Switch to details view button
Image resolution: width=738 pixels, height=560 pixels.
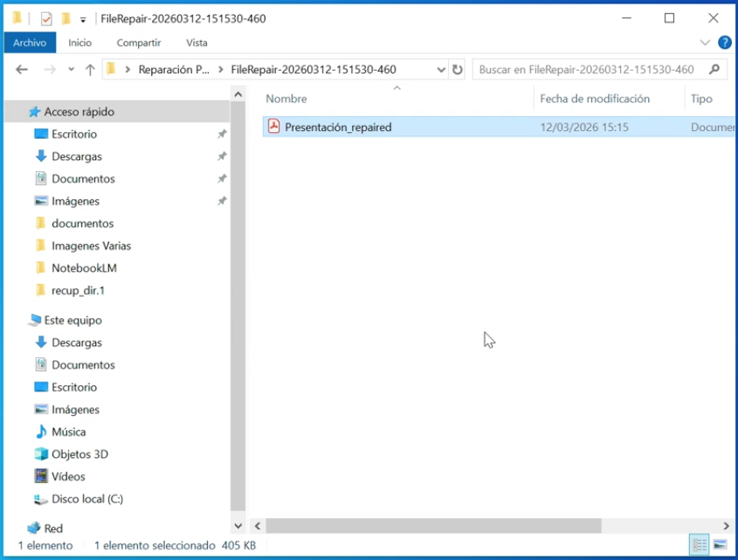(x=700, y=545)
